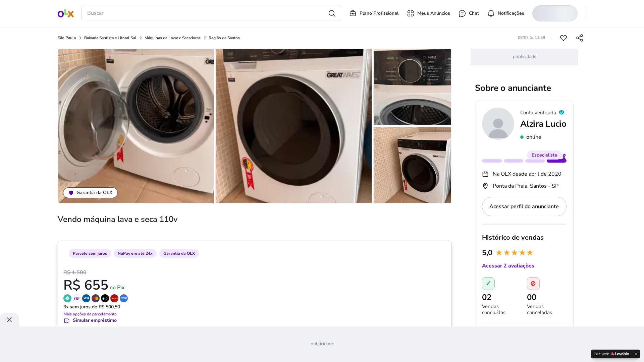Close the bottom ad banner

(9, 320)
